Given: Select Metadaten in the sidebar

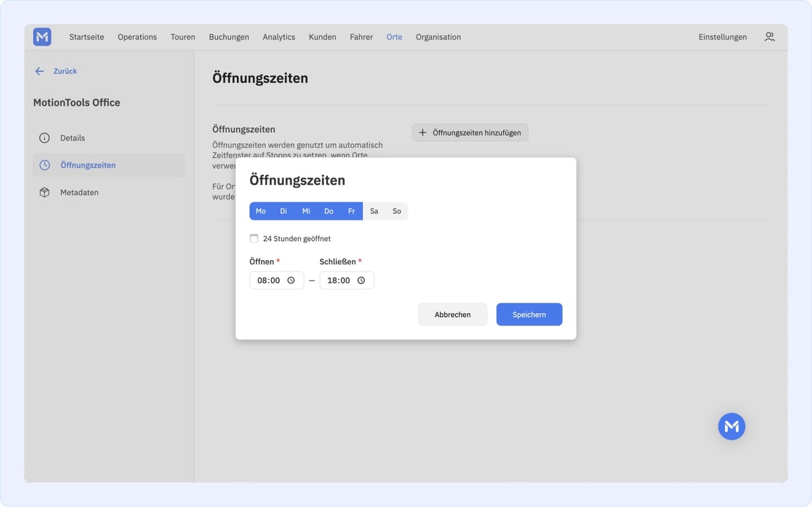Looking at the screenshot, I should [109, 192].
